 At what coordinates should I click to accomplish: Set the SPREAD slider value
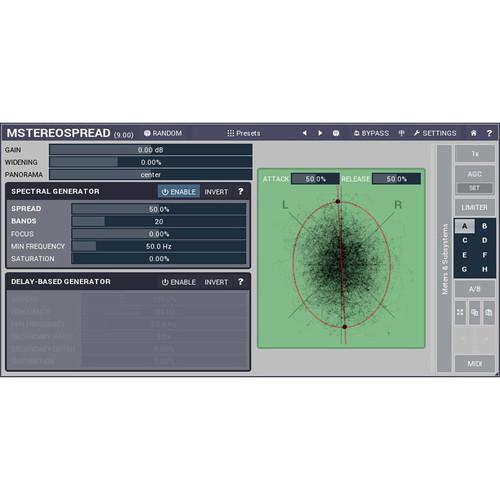pyautogui.click(x=159, y=209)
